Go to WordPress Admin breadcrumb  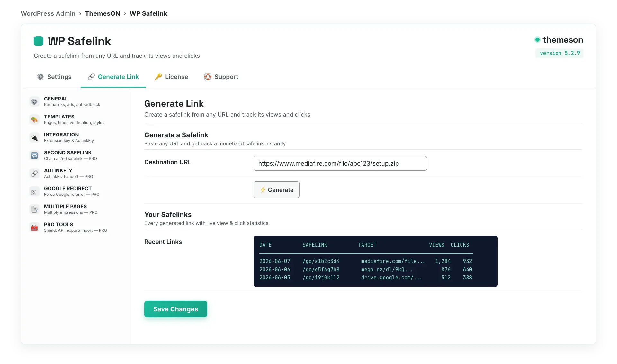coord(48,13)
